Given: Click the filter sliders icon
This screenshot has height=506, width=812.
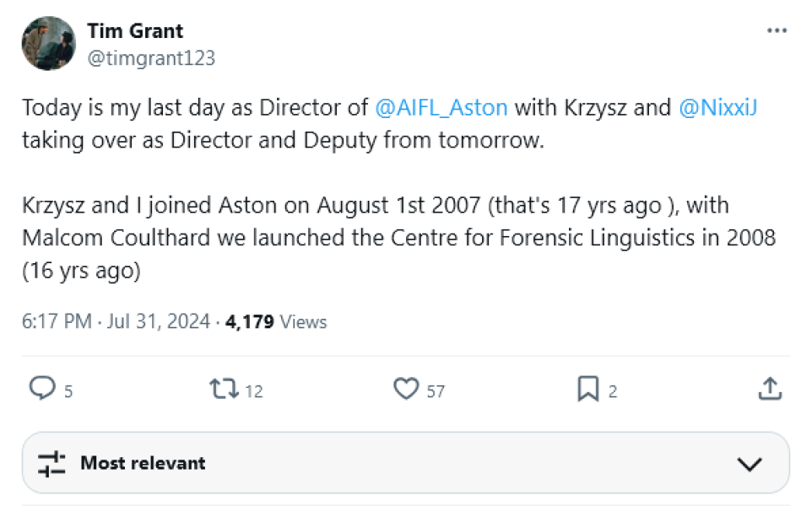Looking at the screenshot, I should [x=51, y=463].
